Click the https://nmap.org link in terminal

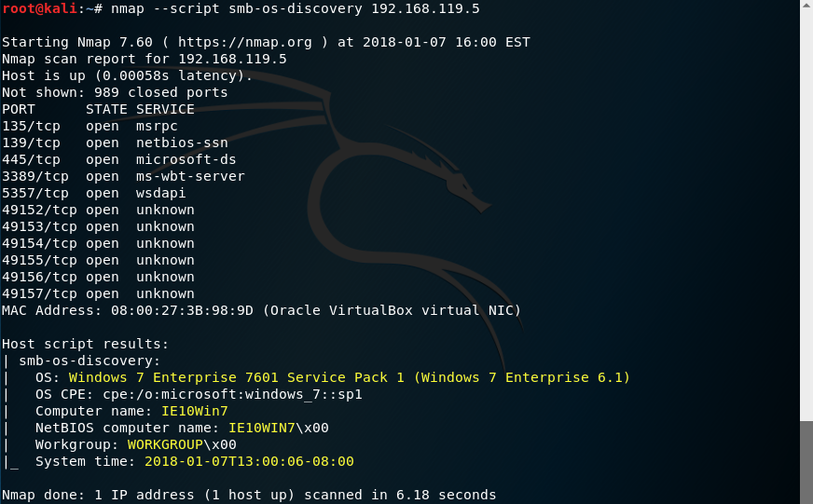pos(244,42)
